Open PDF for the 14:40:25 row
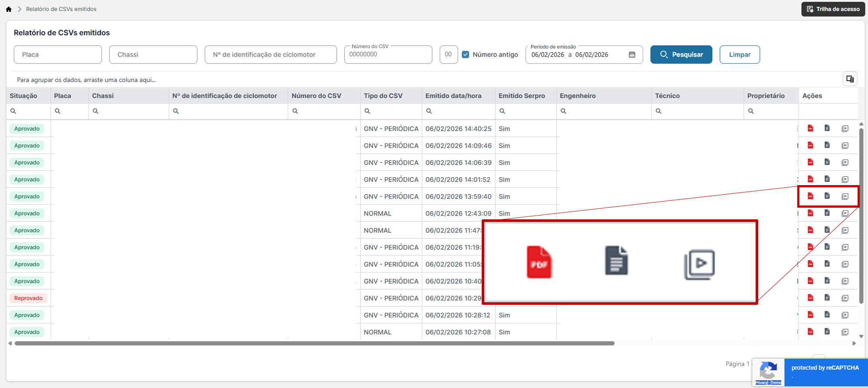 (x=810, y=128)
